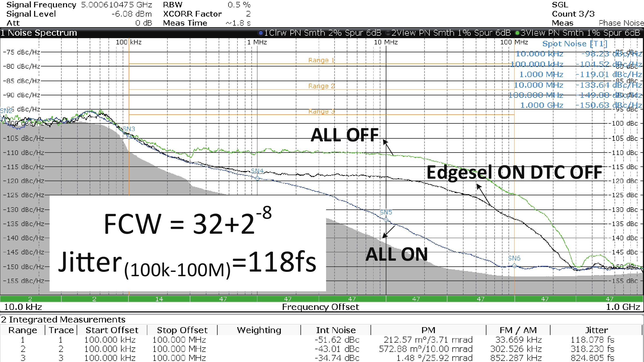
Task: Click the Jitter column header
Action: tap(596, 330)
